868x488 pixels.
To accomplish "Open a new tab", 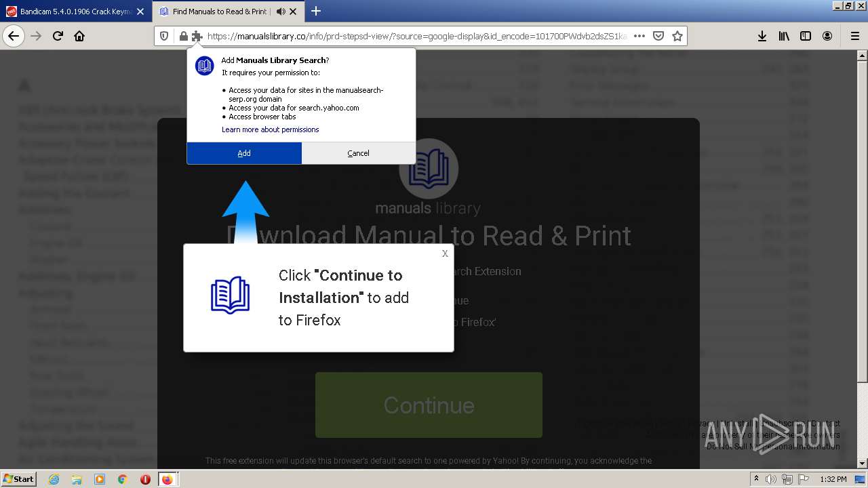I will [316, 11].
